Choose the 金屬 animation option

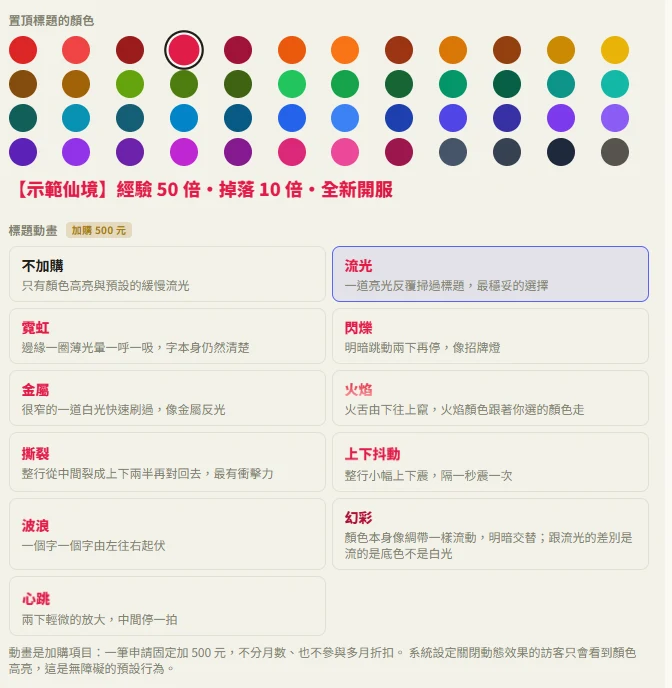(167, 398)
